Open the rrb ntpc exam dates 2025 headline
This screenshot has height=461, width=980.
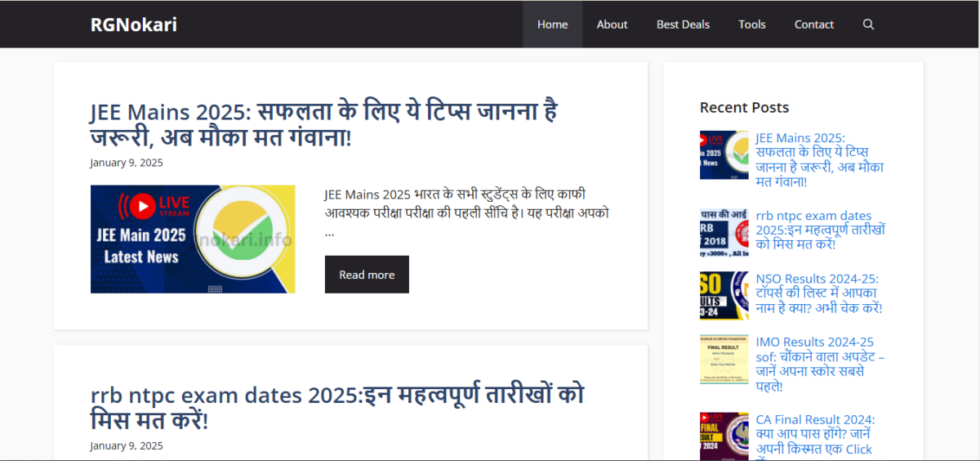[337, 408]
